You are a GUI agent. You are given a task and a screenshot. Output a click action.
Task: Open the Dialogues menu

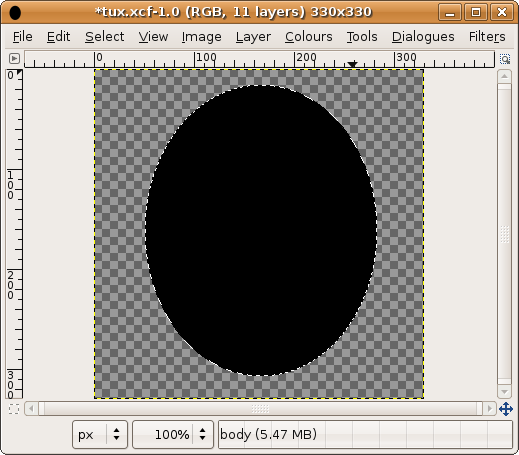tap(423, 37)
